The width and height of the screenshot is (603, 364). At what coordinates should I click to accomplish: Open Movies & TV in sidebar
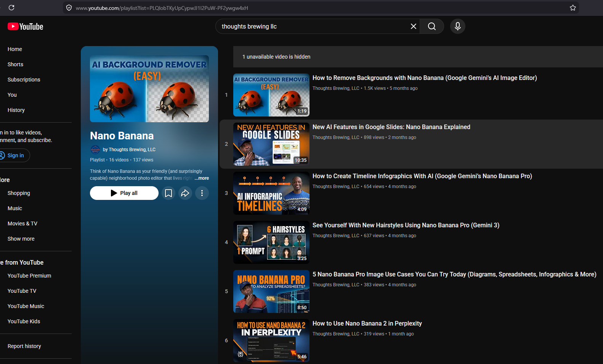pos(22,224)
